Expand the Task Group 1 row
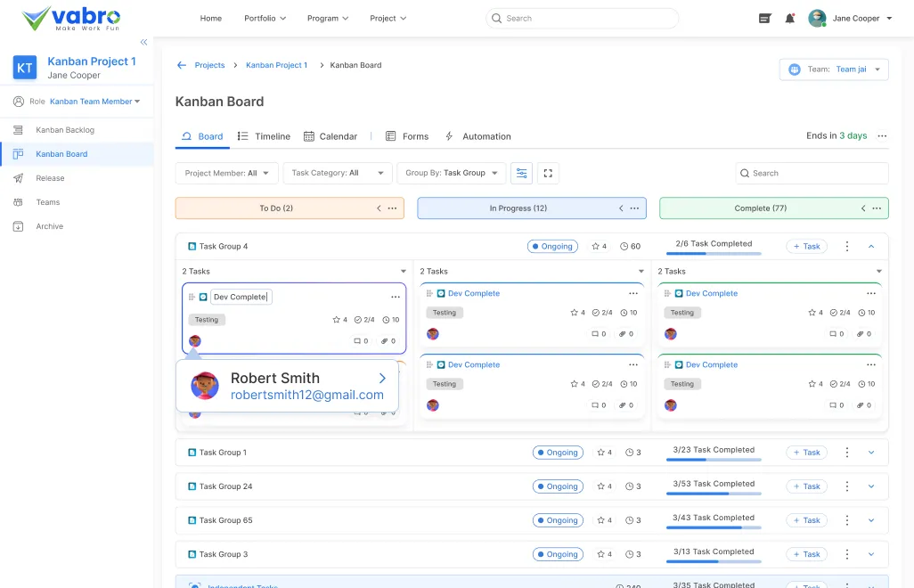 pos(871,453)
